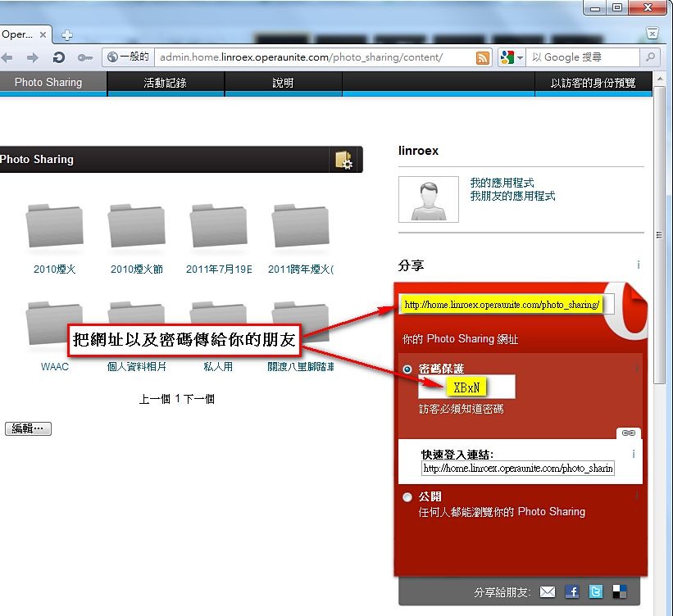Open Photo Sharing folder settings icon
673x616 pixels.
point(343,160)
